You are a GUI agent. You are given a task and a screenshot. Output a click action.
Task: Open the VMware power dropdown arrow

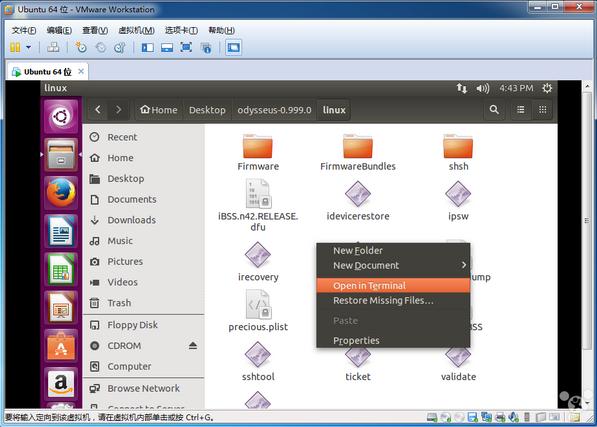tap(29, 48)
